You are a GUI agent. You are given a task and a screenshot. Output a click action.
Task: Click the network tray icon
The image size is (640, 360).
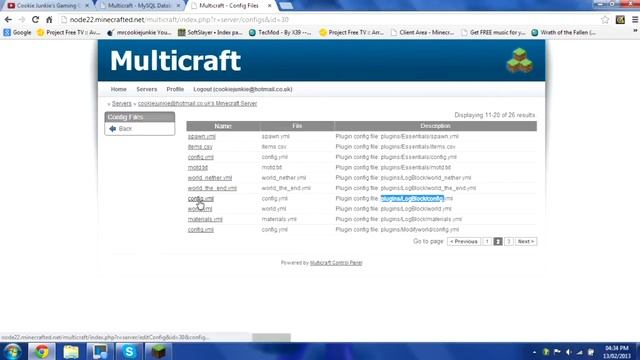coord(580,352)
